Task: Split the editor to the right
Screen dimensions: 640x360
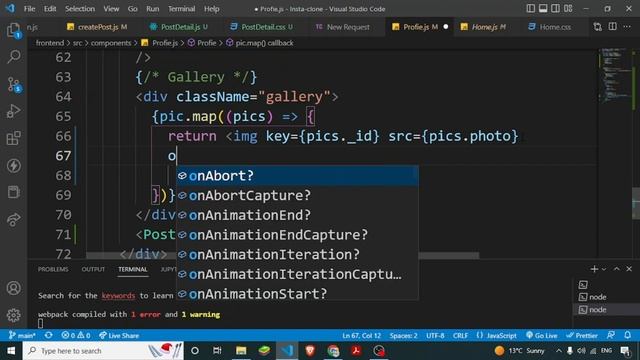Action: click(613, 27)
